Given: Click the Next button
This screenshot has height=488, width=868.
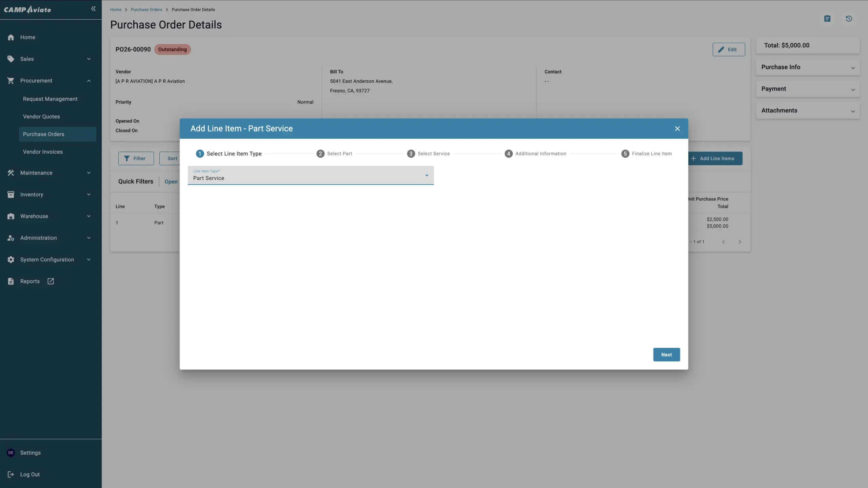Looking at the screenshot, I should tap(666, 354).
